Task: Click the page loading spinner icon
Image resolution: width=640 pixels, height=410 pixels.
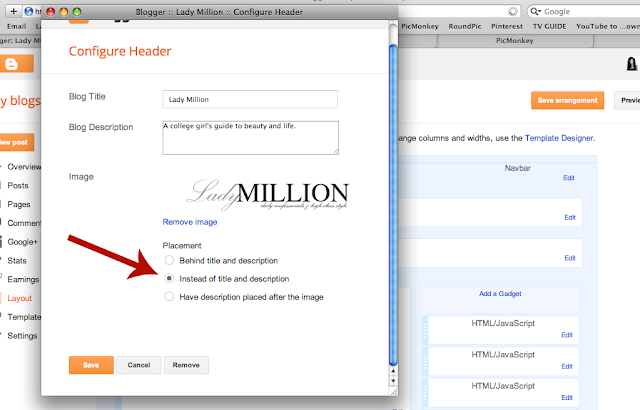Action: (513, 11)
